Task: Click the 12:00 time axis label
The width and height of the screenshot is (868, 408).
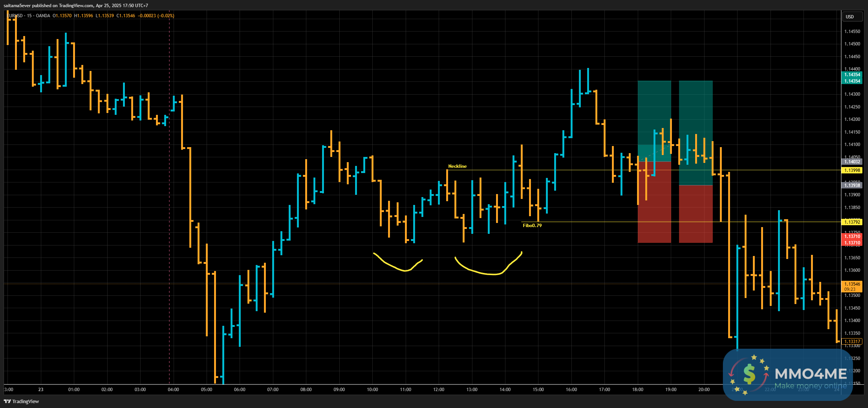Action: (x=439, y=390)
